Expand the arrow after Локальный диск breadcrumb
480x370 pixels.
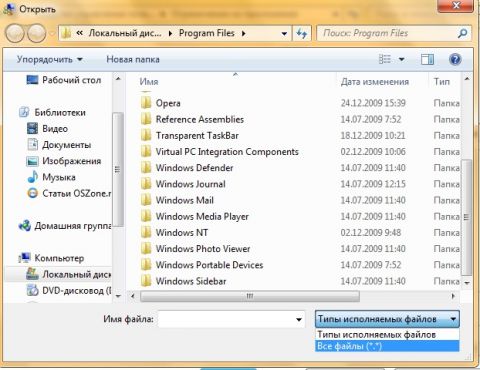170,33
